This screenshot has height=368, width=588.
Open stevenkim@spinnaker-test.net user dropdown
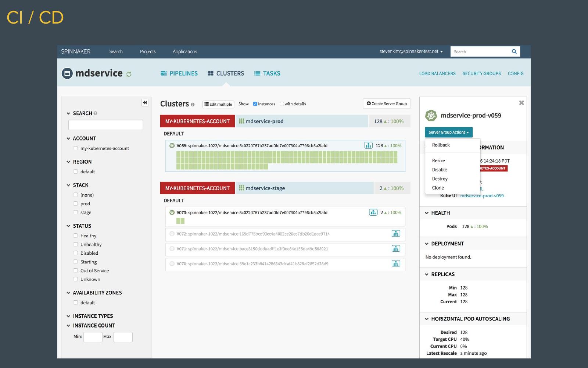[x=411, y=52]
